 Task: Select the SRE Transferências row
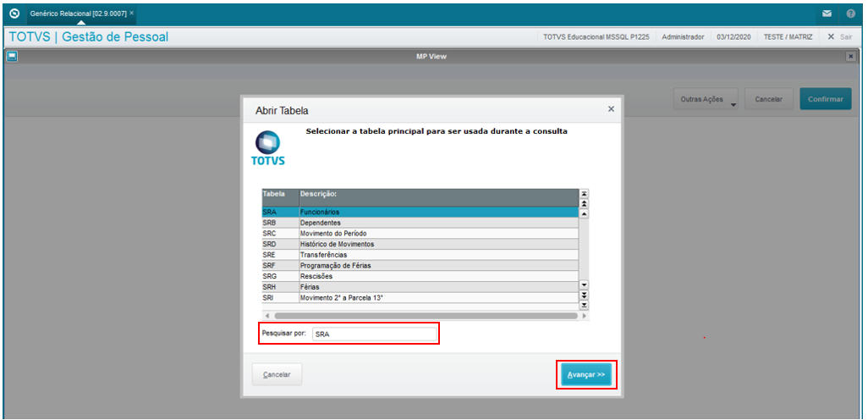420,255
